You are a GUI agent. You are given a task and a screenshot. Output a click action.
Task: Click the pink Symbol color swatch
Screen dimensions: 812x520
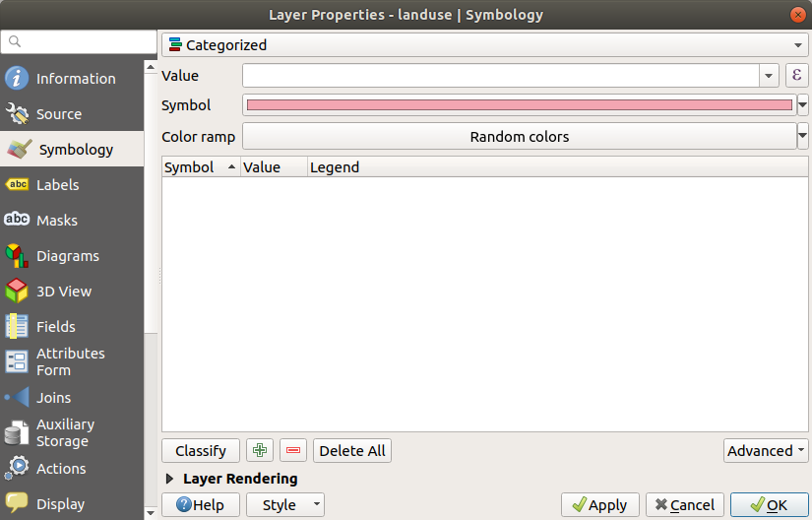point(519,105)
